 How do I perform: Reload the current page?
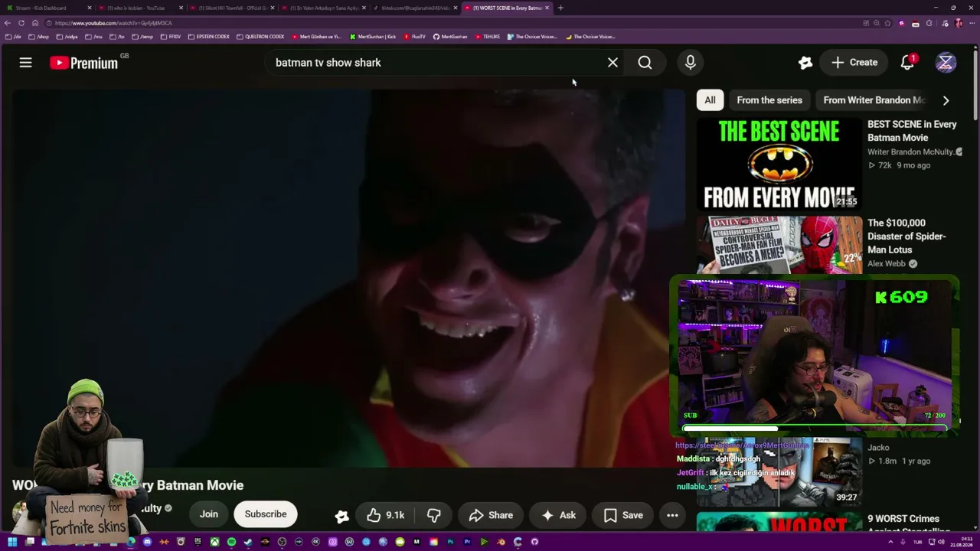(x=21, y=23)
